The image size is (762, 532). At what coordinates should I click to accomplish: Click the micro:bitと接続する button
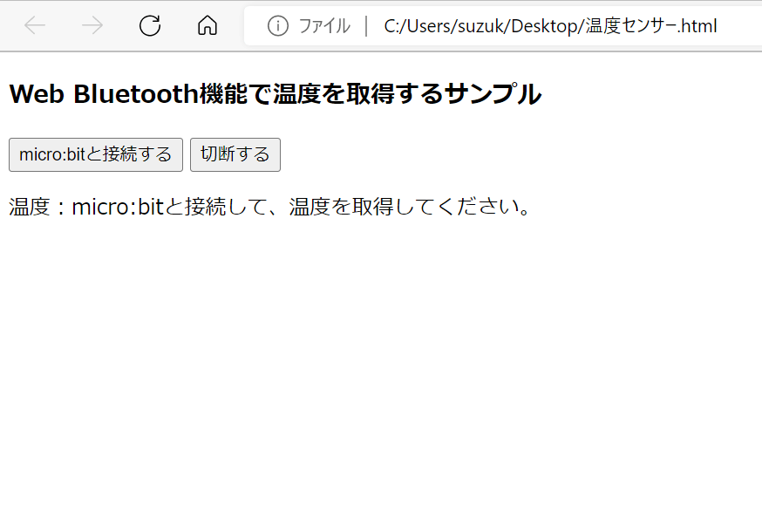(x=96, y=154)
